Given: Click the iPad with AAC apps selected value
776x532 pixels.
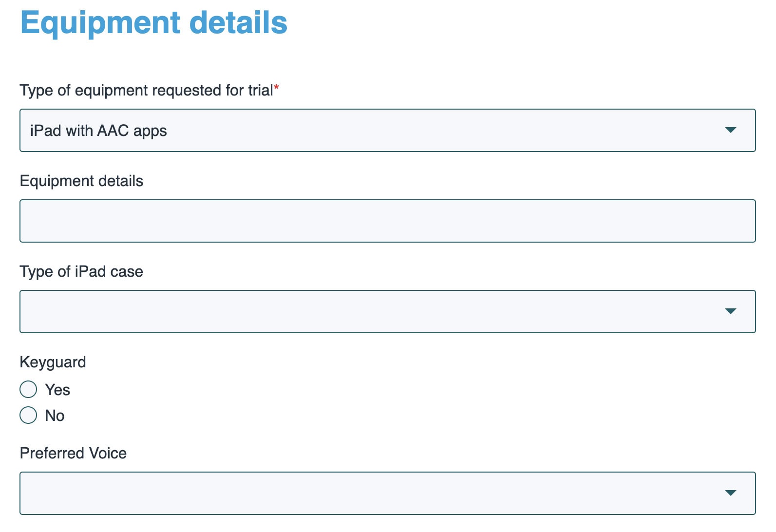Looking at the screenshot, I should (98, 130).
